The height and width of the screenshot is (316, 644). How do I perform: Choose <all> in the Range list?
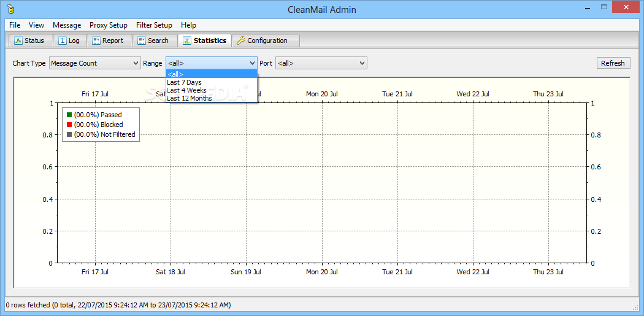coord(212,74)
